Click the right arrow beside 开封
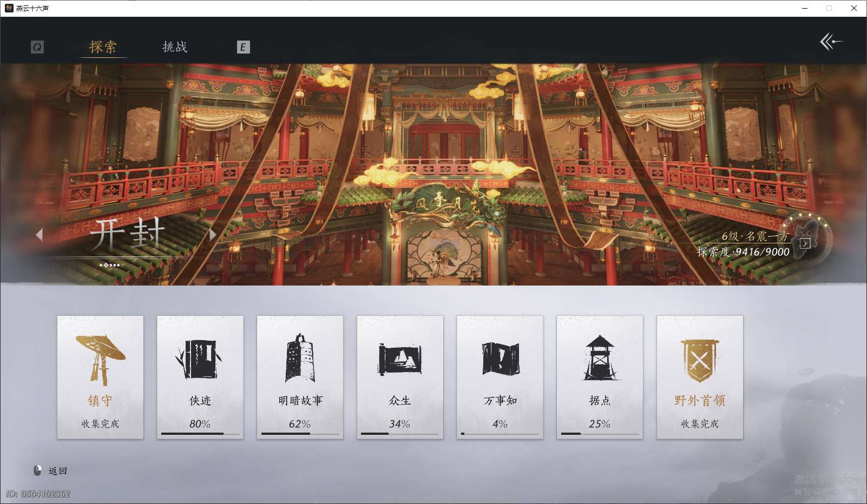 coord(212,234)
